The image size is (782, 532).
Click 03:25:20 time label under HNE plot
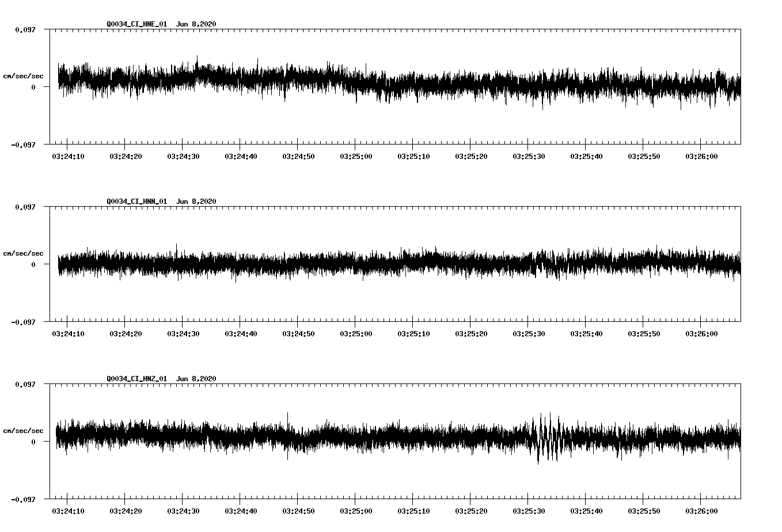[471, 157]
